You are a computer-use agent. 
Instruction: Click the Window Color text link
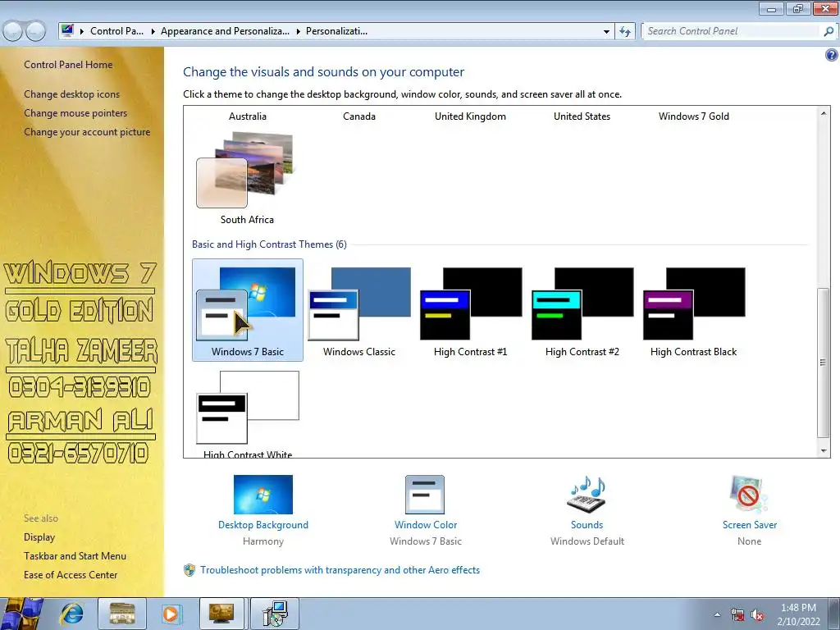click(426, 525)
